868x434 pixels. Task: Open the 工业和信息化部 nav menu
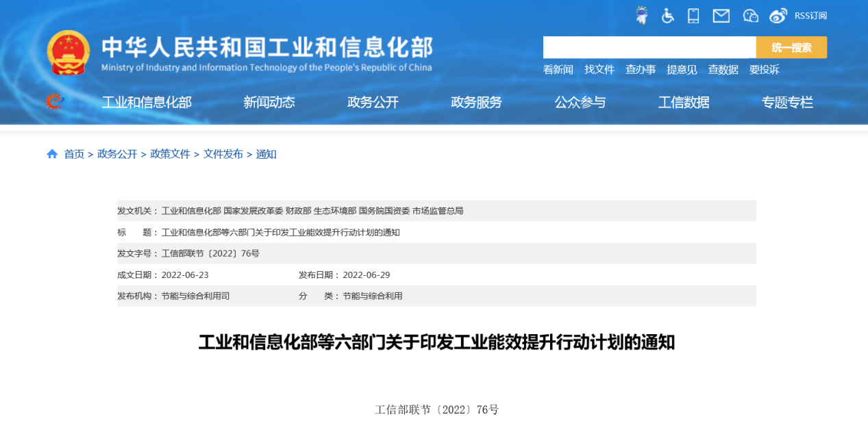coord(147,103)
